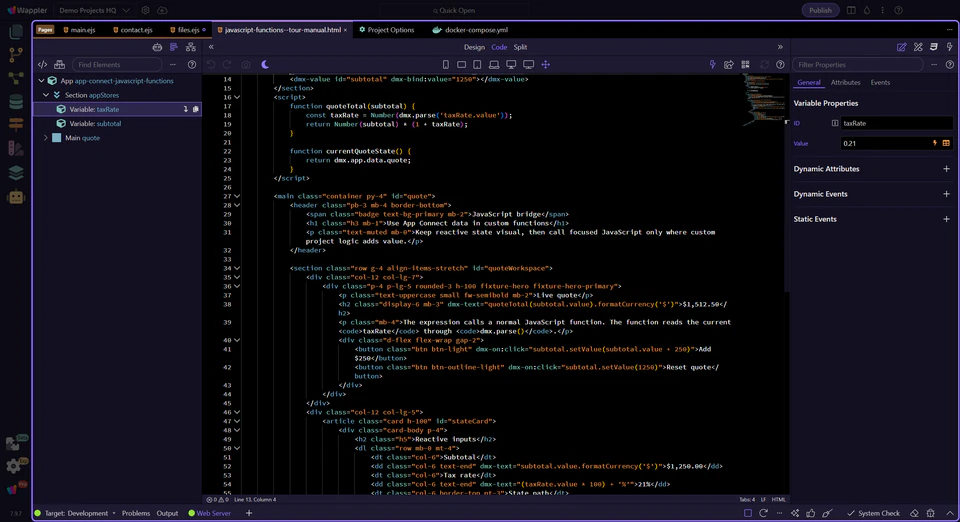Open the Output panel
Screen dimensions: 960x522
pos(167,513)
